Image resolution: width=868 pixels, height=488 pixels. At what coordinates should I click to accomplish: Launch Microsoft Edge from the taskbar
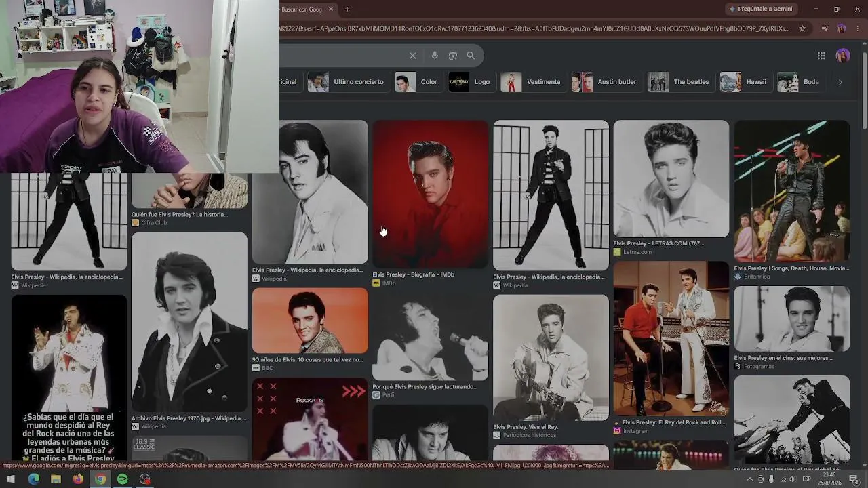click(34, 479)
